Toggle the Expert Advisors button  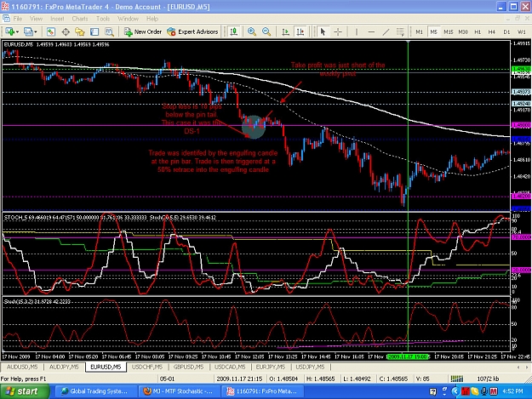[x=192, y=31]
